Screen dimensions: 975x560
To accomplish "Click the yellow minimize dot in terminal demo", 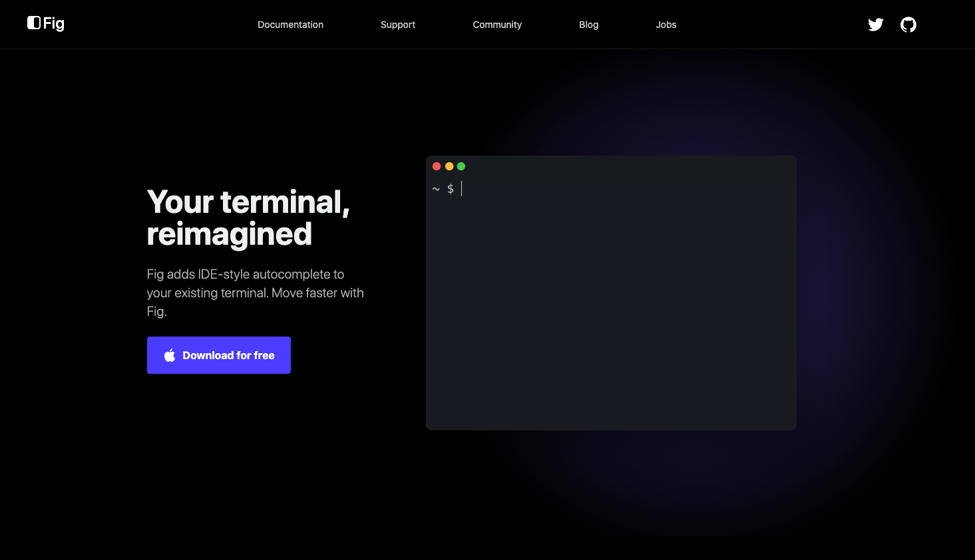I will pos(449,166).
